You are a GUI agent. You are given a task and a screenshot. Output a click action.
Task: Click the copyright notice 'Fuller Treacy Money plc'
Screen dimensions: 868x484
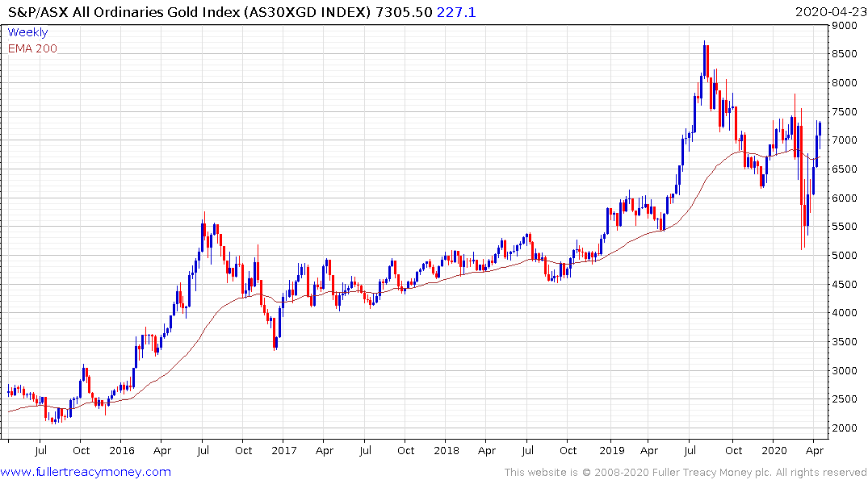[x=711, y=473]
